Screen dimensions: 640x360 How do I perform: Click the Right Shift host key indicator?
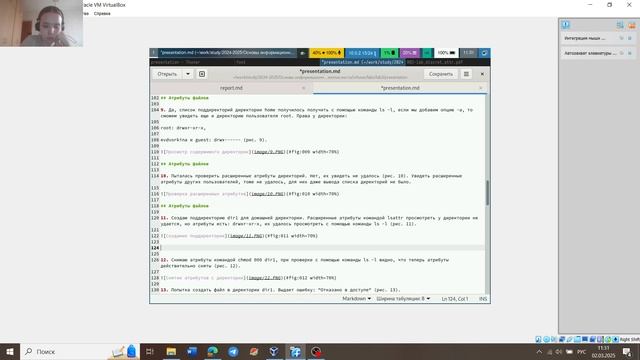(x=630, y=340)
